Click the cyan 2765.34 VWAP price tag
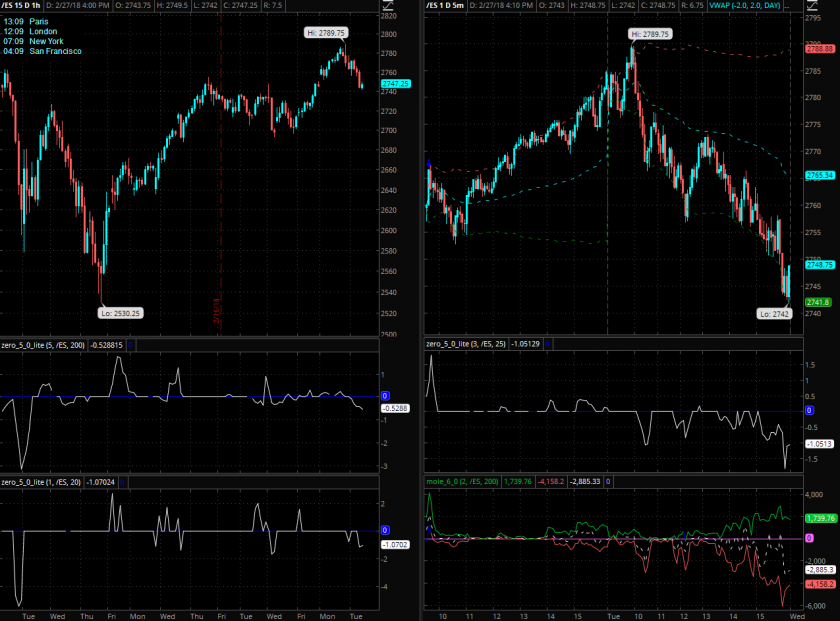The image size is (840, 621). (819, 175)
